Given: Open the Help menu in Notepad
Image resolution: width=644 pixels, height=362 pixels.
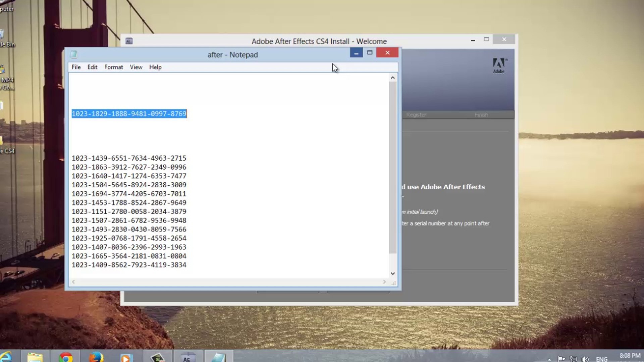Looking at the screenshot, I should (155, 67).
